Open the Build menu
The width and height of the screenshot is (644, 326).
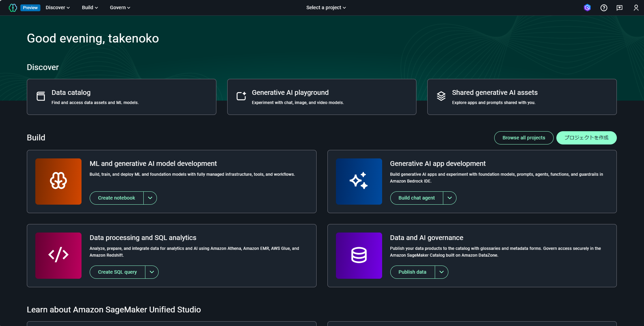tap(90, 7)
